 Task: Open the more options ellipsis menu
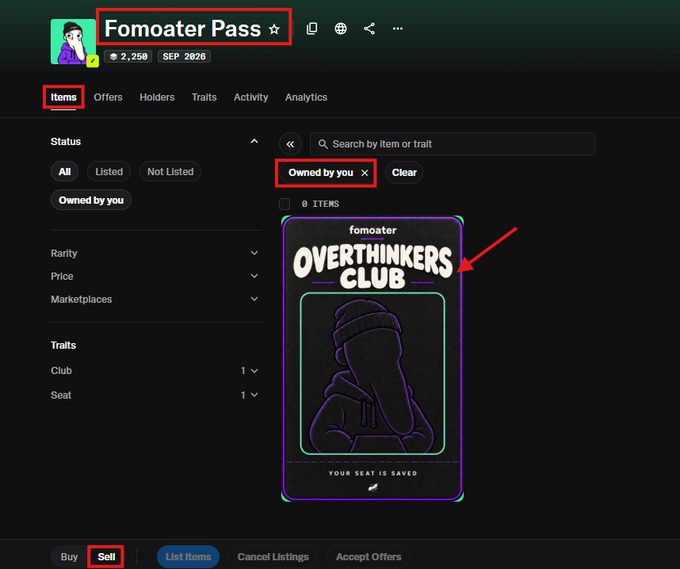tap(398, 29)
